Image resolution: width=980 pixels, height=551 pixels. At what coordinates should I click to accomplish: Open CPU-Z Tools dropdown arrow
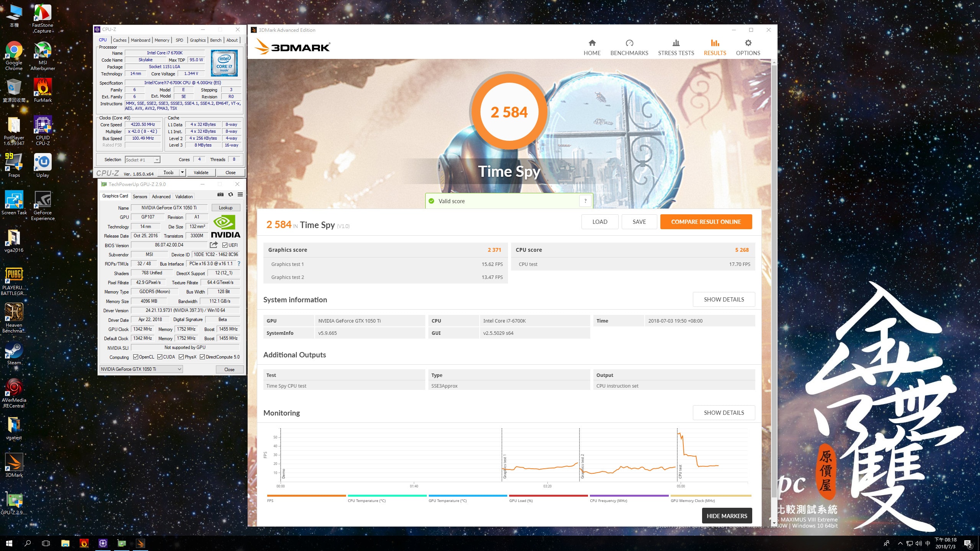point(183,173)
